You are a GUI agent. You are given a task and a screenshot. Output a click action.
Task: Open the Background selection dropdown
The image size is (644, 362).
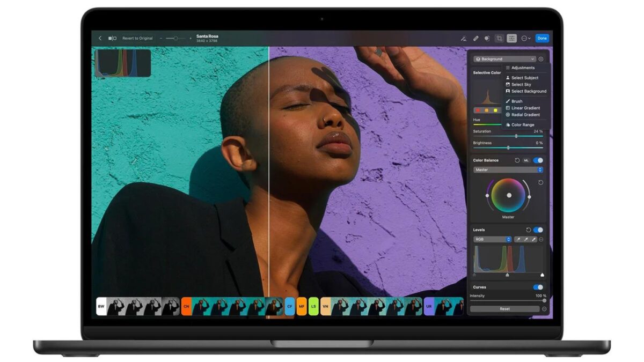point(504,59)
